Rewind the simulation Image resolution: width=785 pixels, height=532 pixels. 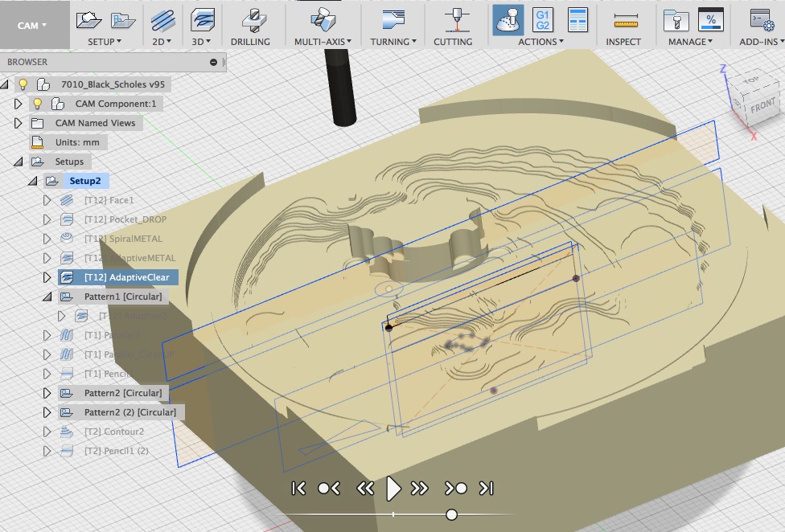point(365,488)
